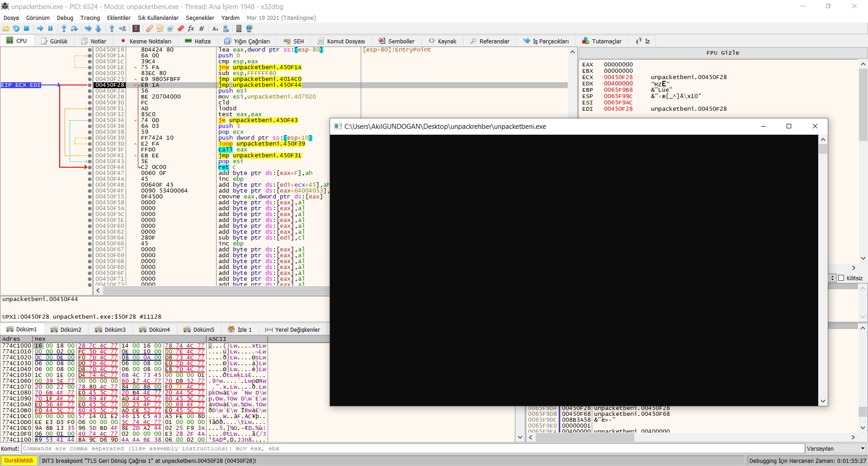Click the Run arrow icon in toolbar
868x466 pixels.
[x=40, y=28]
